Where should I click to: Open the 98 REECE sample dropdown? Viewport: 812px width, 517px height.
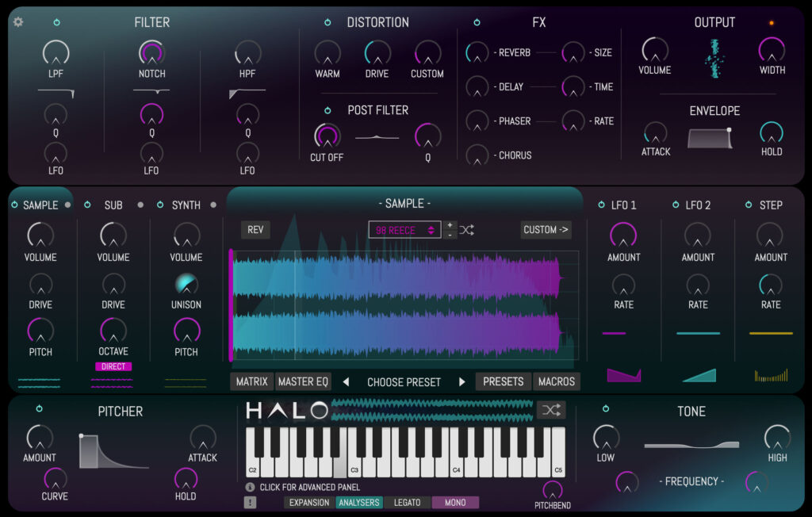[x=405, y=230]
